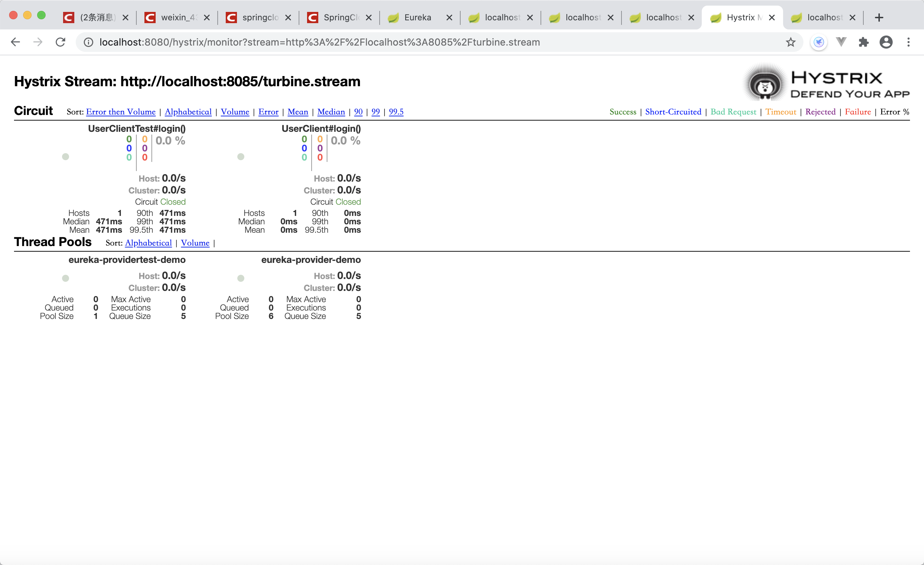The width and height of the screenshot is (924, 565).
Task: Reload the Hystrix dashboard page
Action: tap(60, 42)
